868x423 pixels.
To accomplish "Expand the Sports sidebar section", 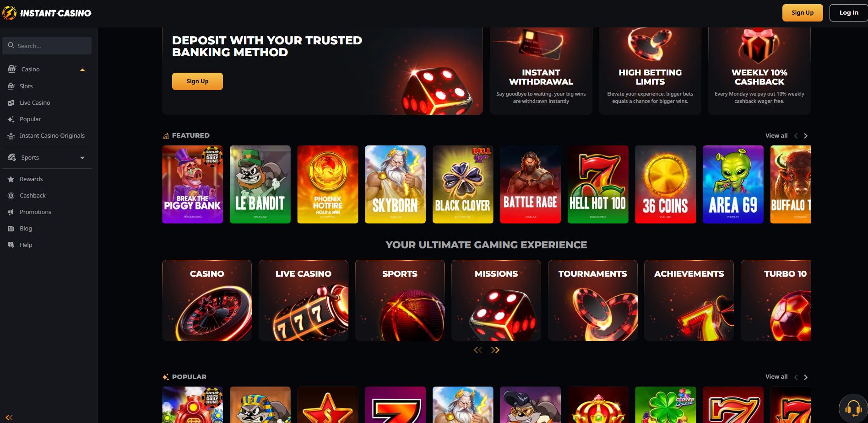I will (x=82, y=158).
